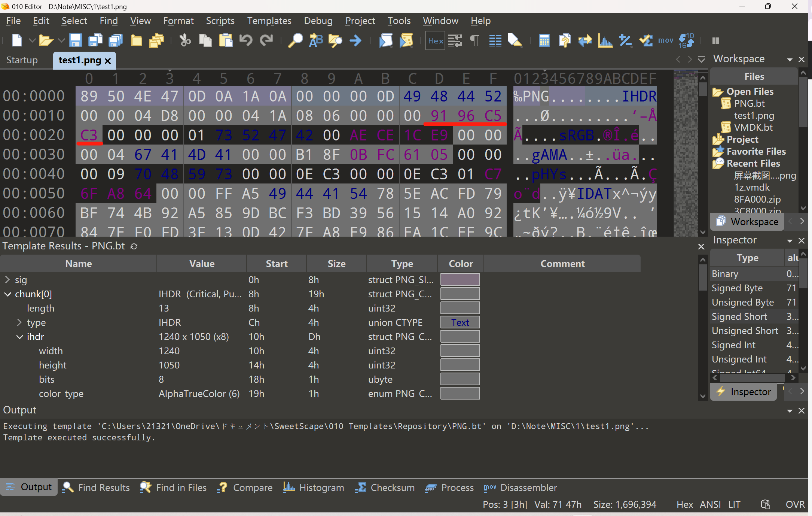This screenshot has height=516, width=812.
Task: Open the Histogram toolbar icon
Action: pos(605,40)
